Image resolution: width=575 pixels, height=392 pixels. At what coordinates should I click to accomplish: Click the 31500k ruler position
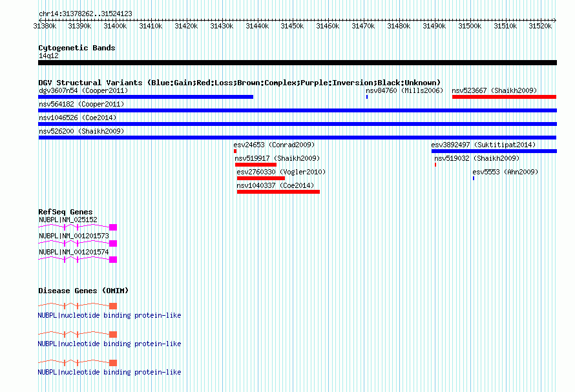470,26
